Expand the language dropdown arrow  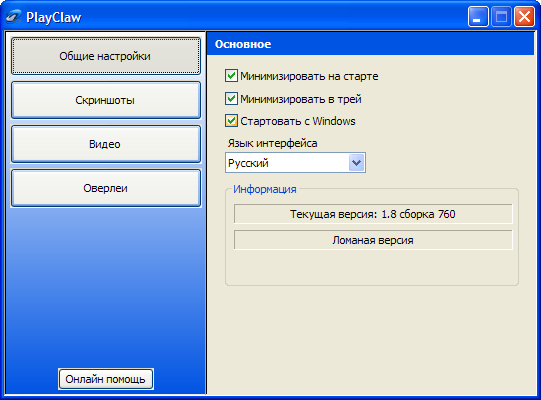click(x=356, y=163)
